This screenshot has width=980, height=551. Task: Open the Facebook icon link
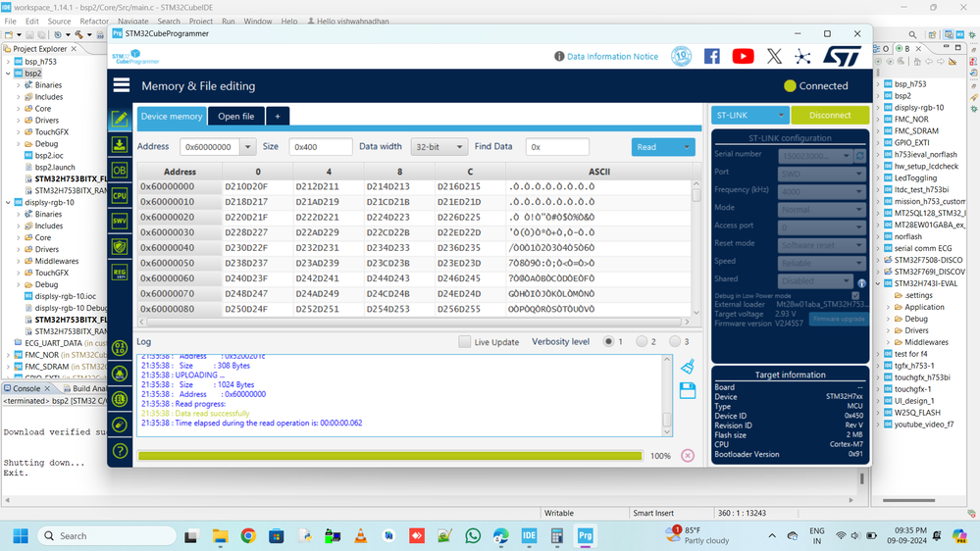click(712, 56)
